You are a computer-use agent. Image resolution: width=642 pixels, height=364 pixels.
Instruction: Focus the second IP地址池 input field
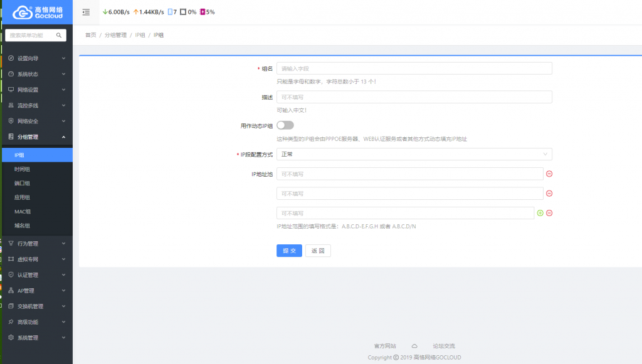pyautogui.click(x=410, y=194)
